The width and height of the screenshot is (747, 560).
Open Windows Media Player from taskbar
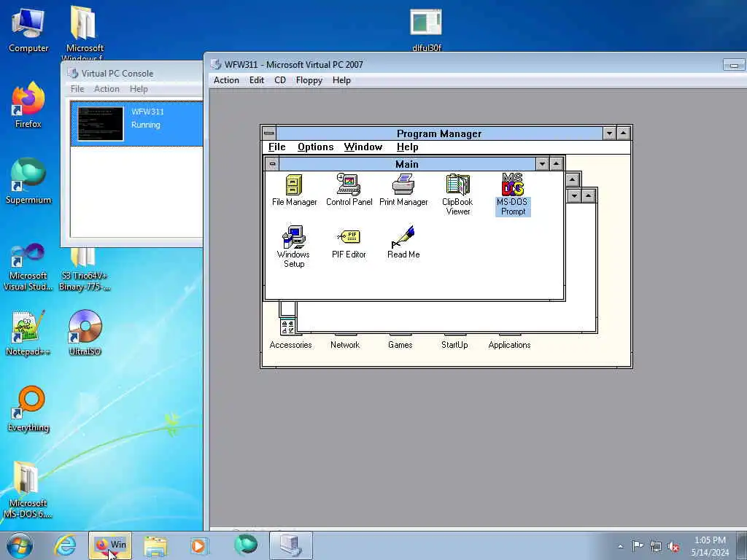(198, 545)
